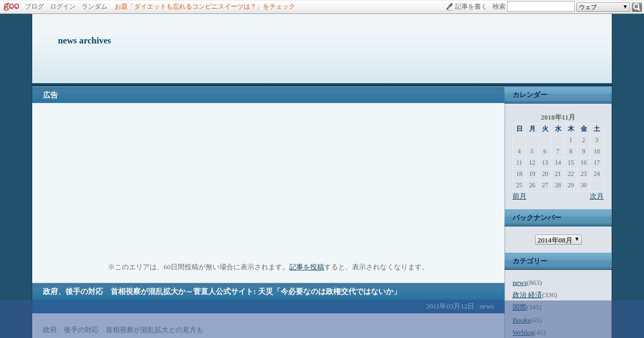Open the ランダム link

pyautogui.click(x=94, y=6)
